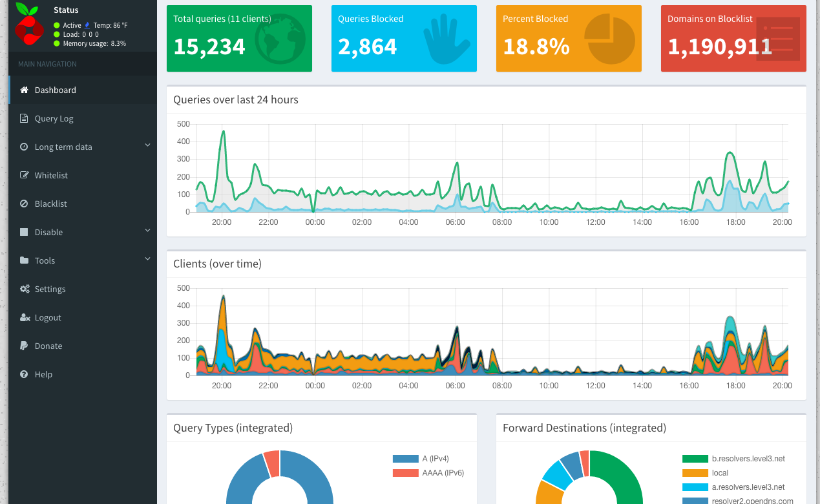Click the Dashboard home icon
This screenshot has width=820, height=504.
coord(25,90)
